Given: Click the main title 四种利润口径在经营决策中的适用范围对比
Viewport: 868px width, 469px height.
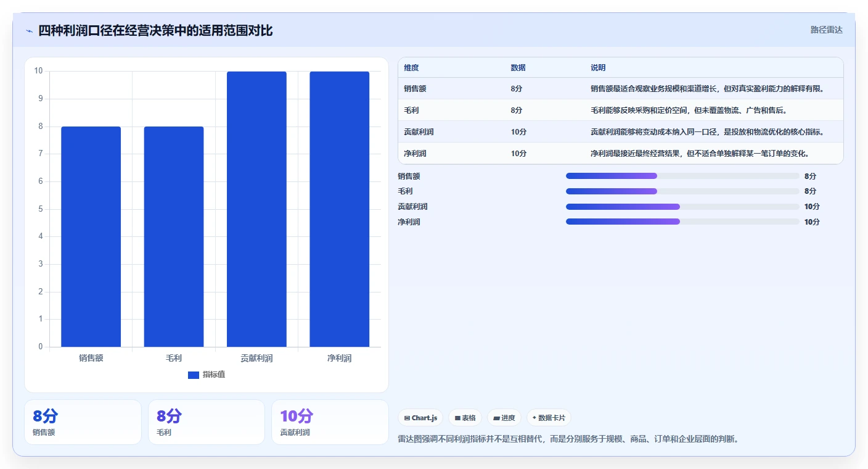Looking at the screenshot, I should (x=155, y=31).
